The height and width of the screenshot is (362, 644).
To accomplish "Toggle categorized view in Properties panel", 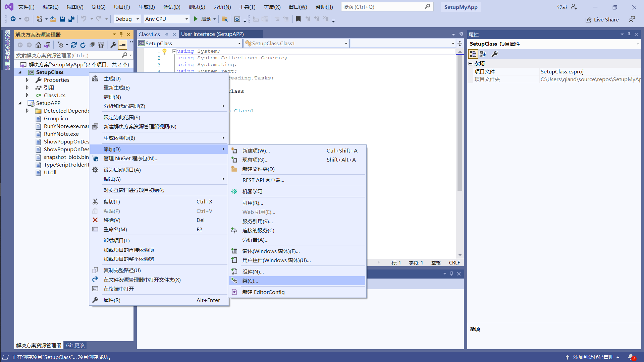I will pos(473,54).
